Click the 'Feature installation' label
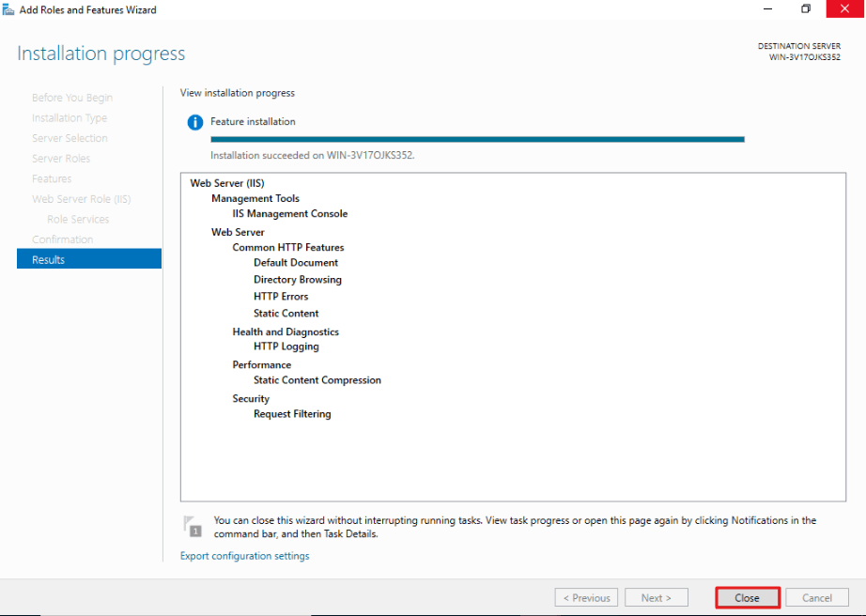This screenshot has width=866, height=616. pyautogui.click(x=253, y=121)
